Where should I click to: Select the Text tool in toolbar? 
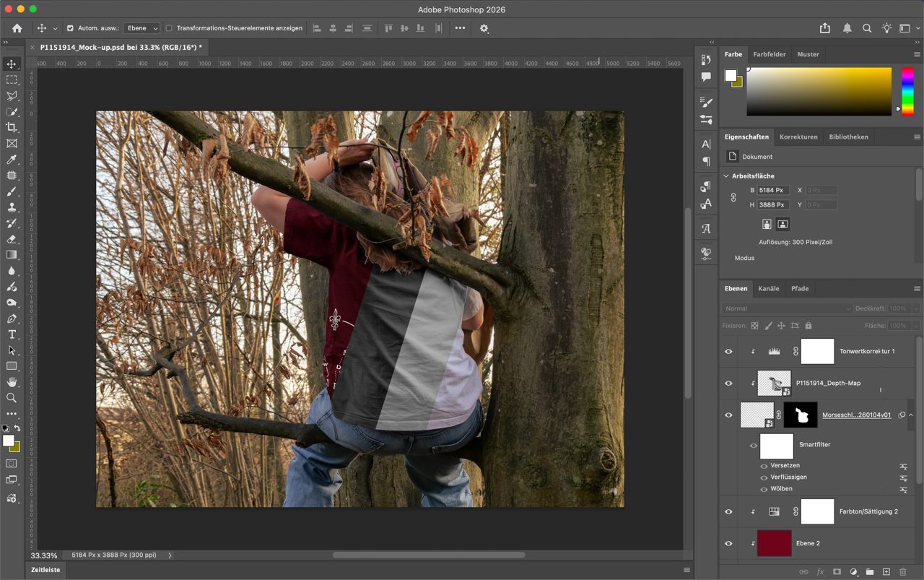click(12, 334)
